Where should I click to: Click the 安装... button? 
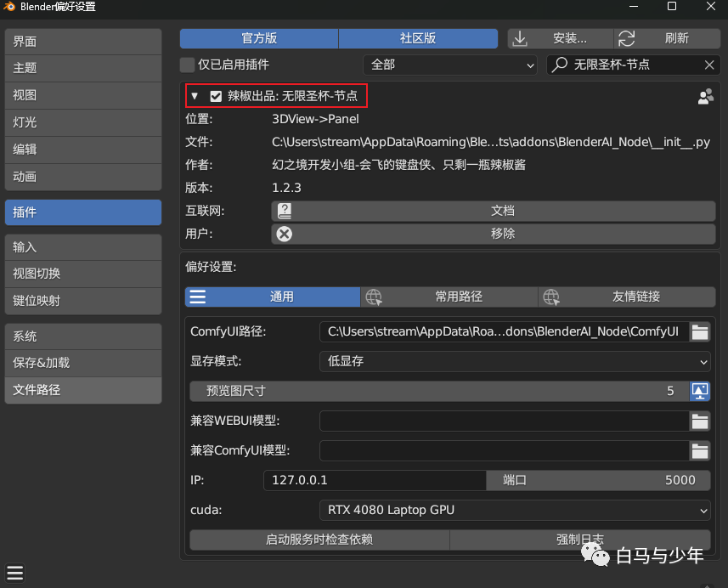pos(561,38)
